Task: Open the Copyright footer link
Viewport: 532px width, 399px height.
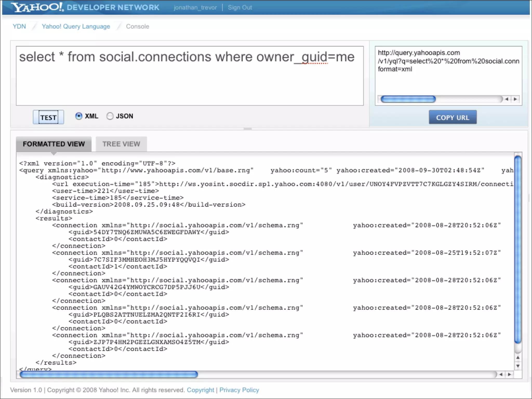Action: [200, 390]
